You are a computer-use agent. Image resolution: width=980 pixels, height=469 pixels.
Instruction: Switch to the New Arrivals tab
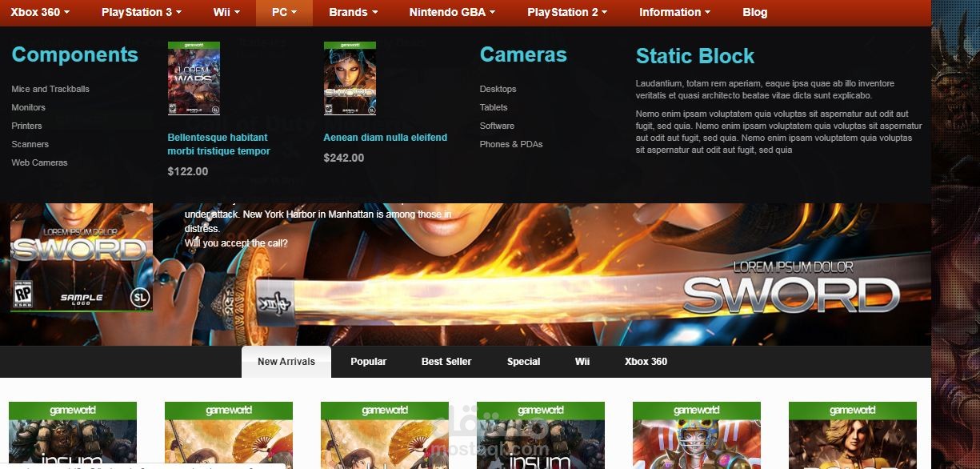286,362
